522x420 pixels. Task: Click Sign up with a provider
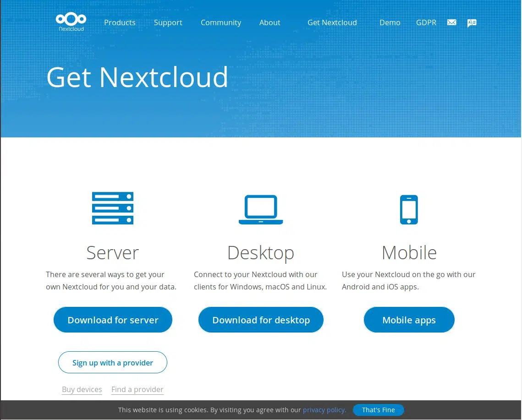[112, 362]
